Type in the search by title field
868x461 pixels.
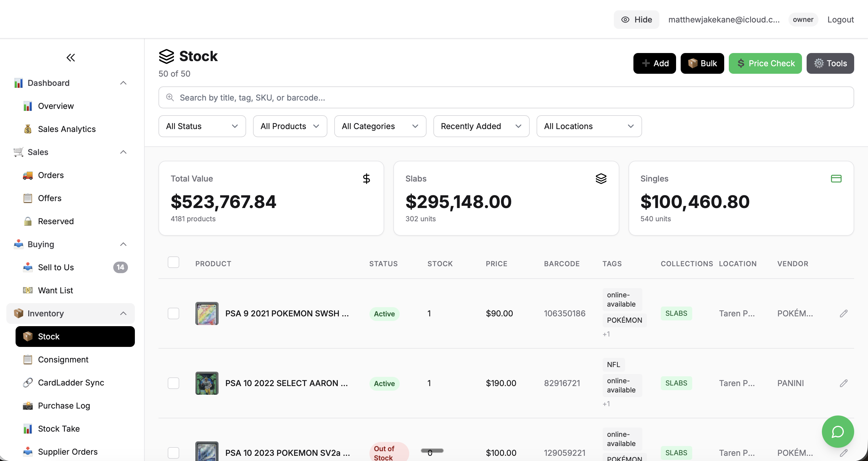pos(404,97)
